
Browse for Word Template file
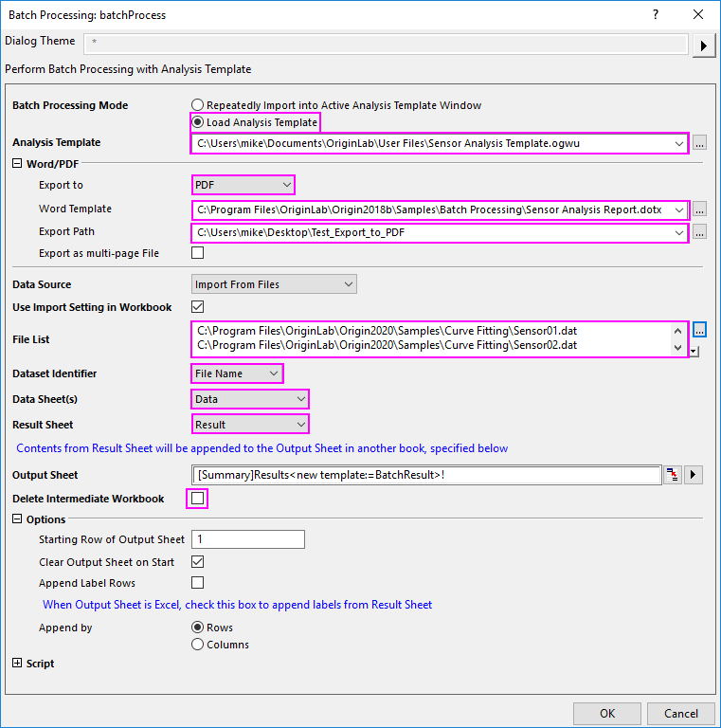(x=699, y=209)
